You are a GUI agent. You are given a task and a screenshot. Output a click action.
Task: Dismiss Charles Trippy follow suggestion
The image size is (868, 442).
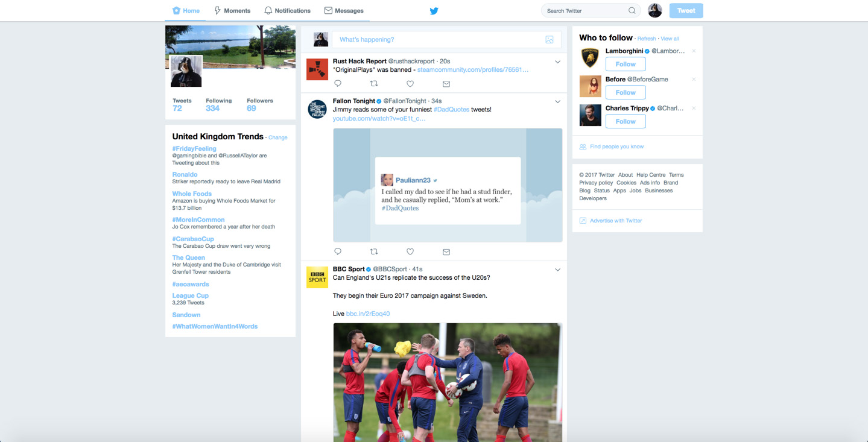tap(694, 109)
